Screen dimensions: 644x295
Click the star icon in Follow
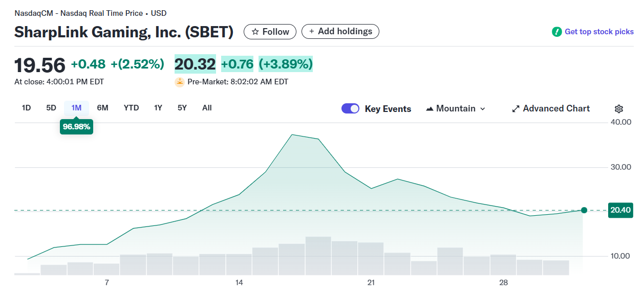click(x=255, y=32)
